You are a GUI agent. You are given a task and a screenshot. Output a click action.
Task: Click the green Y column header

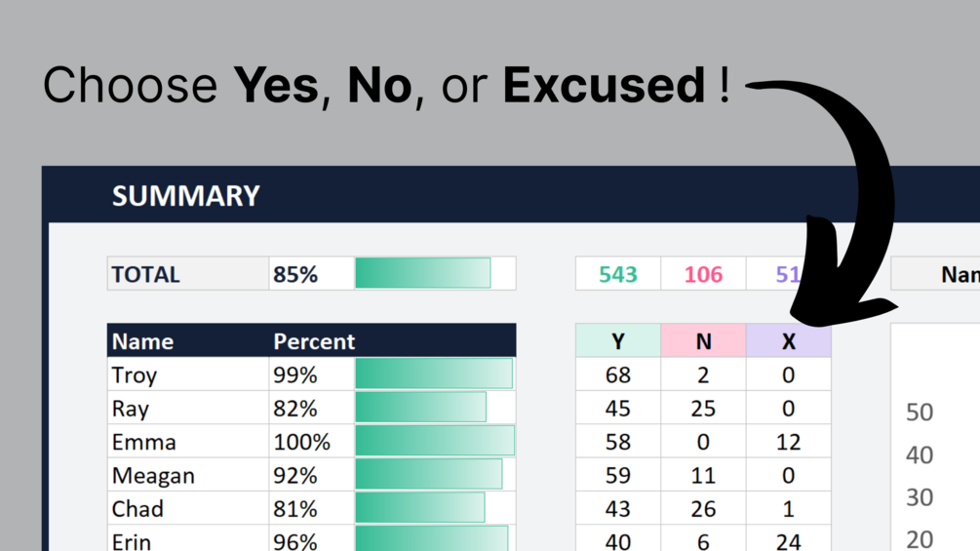(617, 341)
